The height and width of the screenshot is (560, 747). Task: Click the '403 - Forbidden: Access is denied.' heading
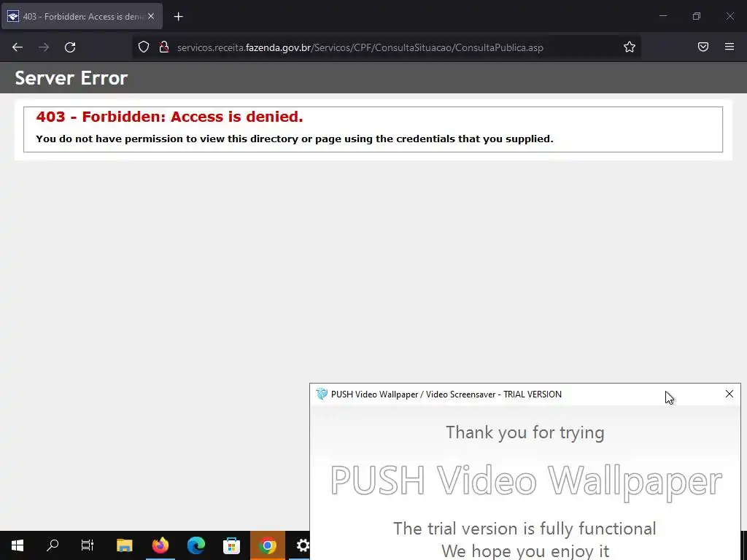click(169, 117)
